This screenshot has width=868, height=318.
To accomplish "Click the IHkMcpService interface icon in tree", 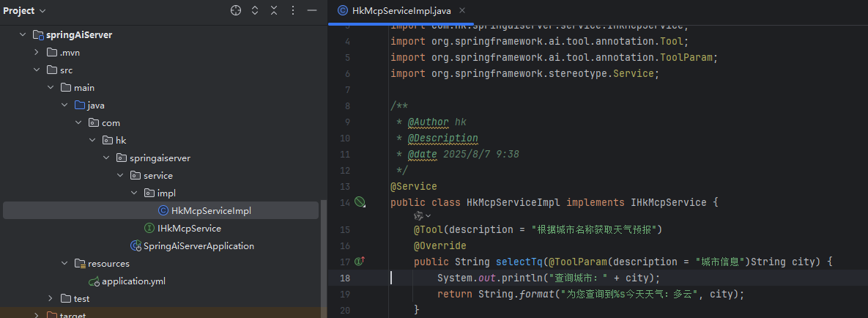I will coord(149,229).
